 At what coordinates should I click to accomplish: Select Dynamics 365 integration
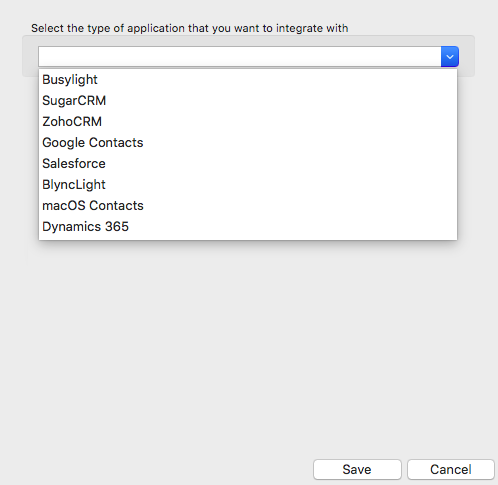pyautogui.click(x=248, y=227)
